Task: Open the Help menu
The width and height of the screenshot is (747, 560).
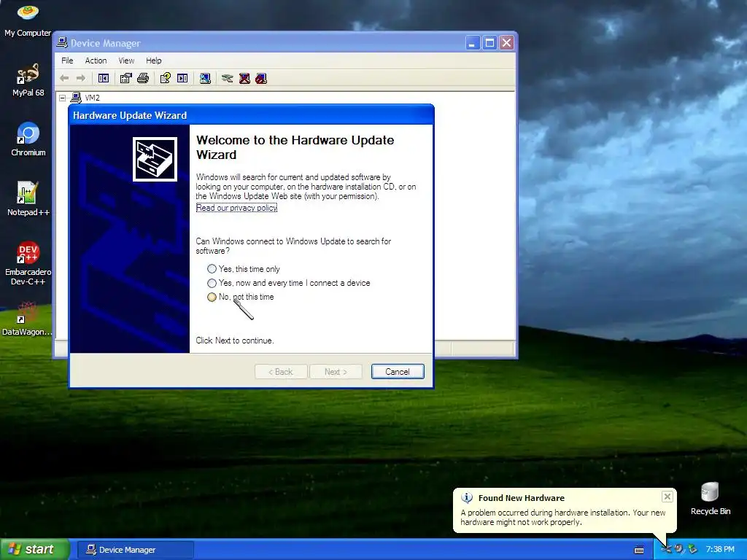Action: (x=153, y=61)
